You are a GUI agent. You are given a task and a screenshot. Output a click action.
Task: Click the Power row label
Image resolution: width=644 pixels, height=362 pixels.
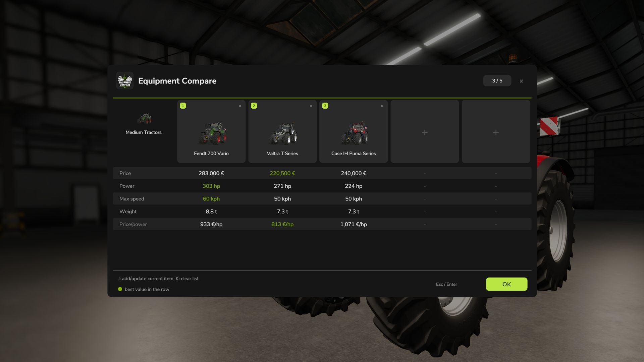coord(127,186)
